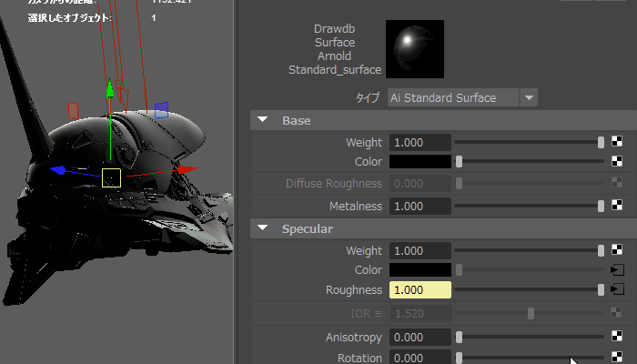The width and height of the screenshot is (637, 364).
Task: Click the red plane handle of manipulator
Action: 73,110
